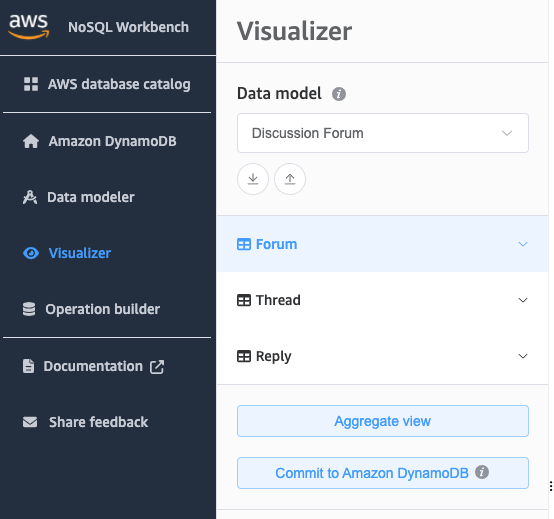Click the download data model icon button

tap(253, 179)
